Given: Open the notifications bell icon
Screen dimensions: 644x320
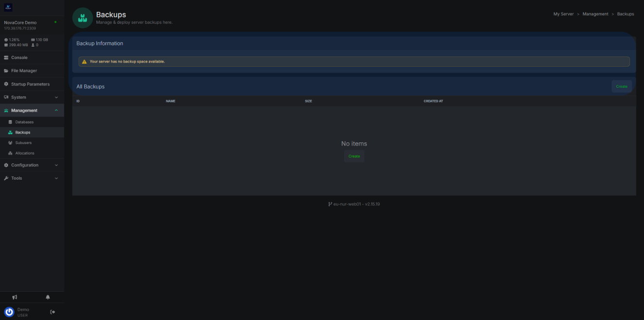Looking at the screenshot, I should click(x=48, y=297).
